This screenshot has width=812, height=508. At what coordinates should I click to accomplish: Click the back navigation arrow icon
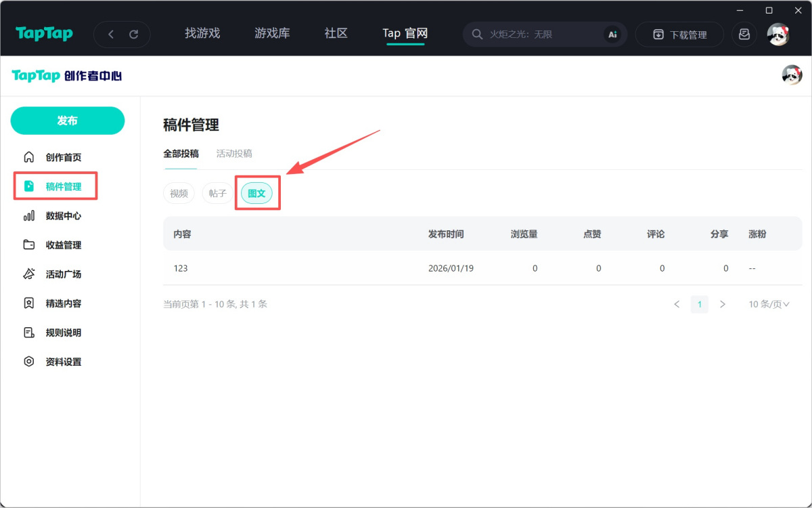tap(111, 35)
